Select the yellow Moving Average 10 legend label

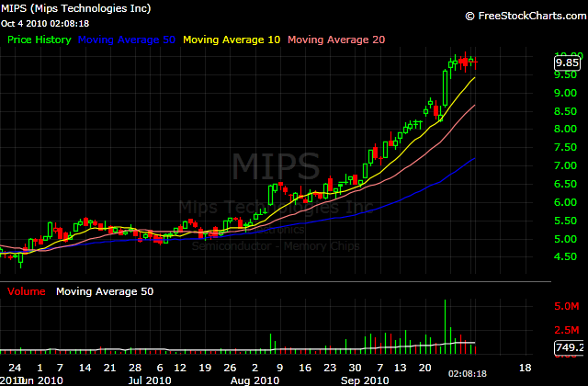(232, 40)
